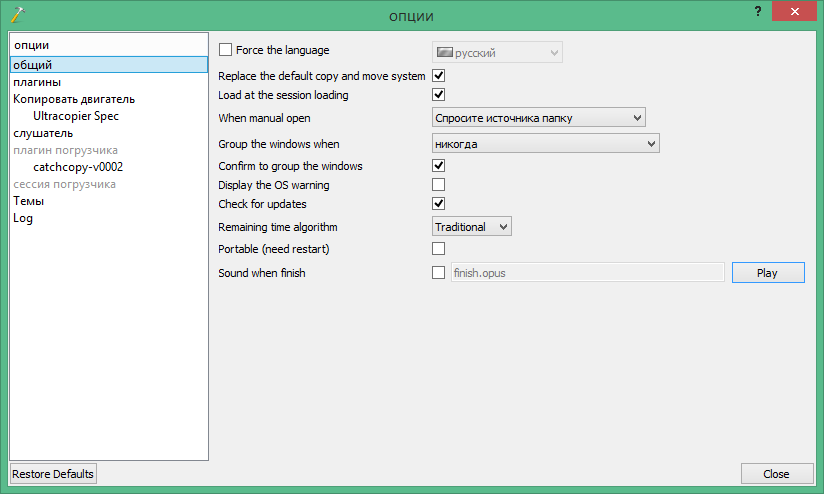
Task: Select плагины in the options list
Action: 37,82
